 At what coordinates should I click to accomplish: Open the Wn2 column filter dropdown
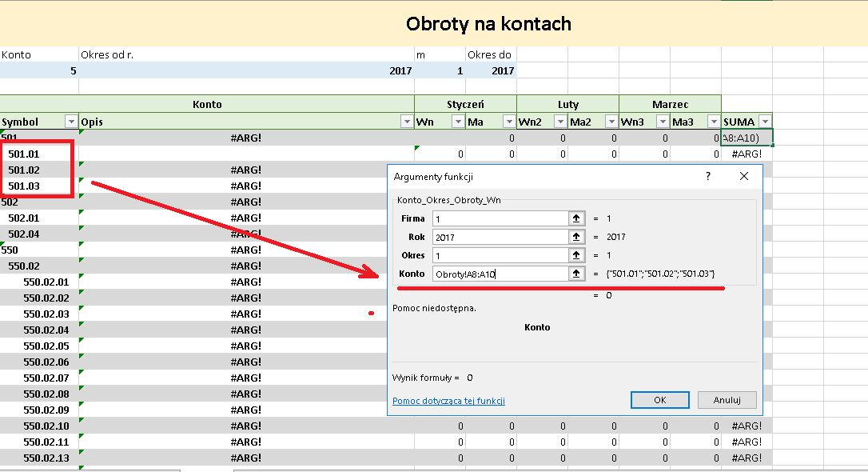click(x=560, y=122)
